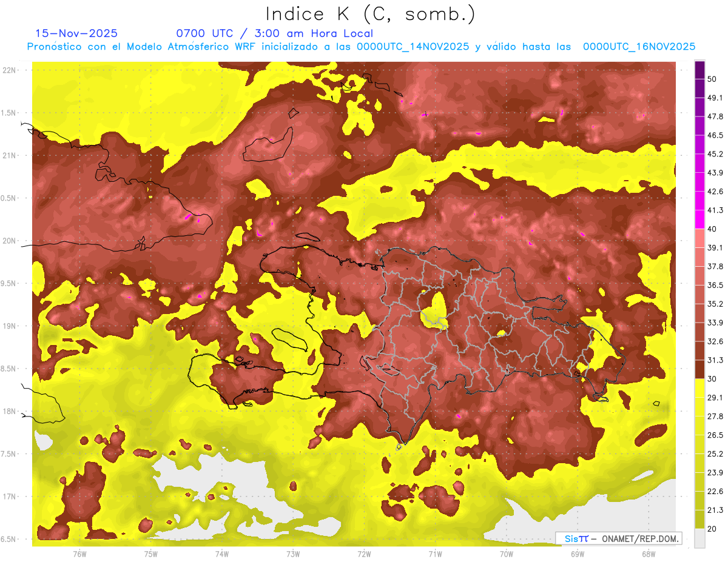Click the "33.9" color scale label

[715, 323]
